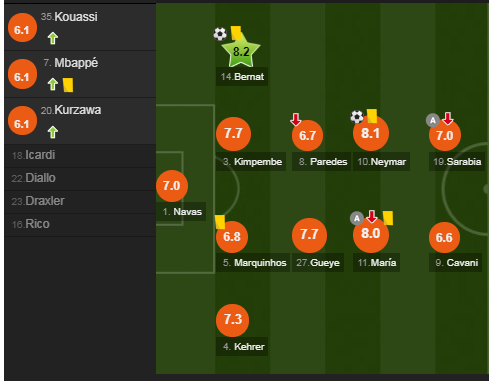
Task: Click the assist badge above María
Action: point(357,218)
